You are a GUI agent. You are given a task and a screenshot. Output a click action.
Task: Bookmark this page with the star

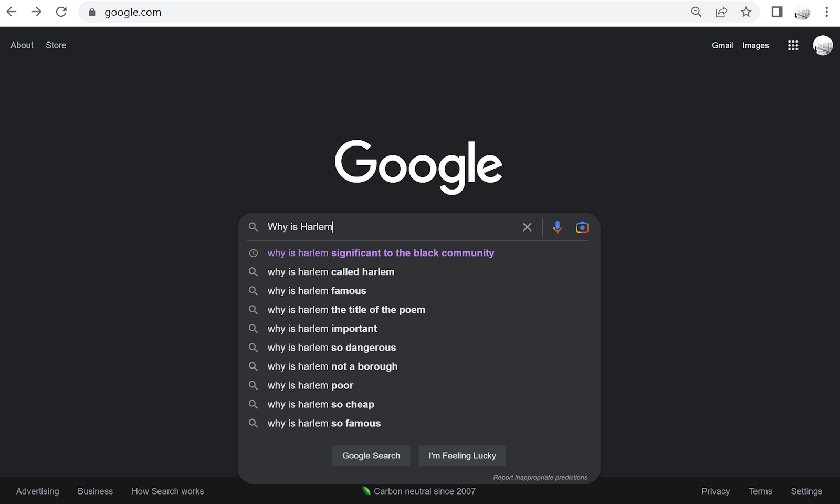pyautogui.click(x=746, y=12)
